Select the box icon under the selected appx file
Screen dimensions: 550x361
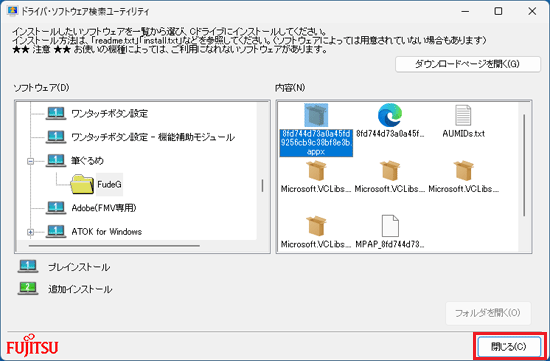tap(316, 171)
